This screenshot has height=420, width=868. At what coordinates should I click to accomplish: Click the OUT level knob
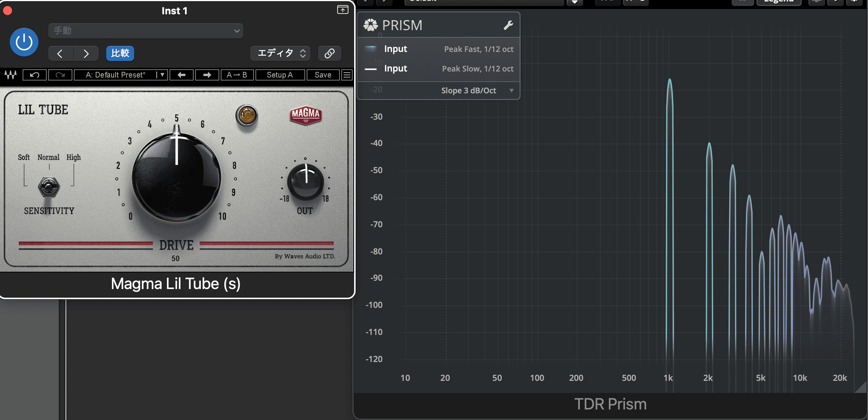306,183
